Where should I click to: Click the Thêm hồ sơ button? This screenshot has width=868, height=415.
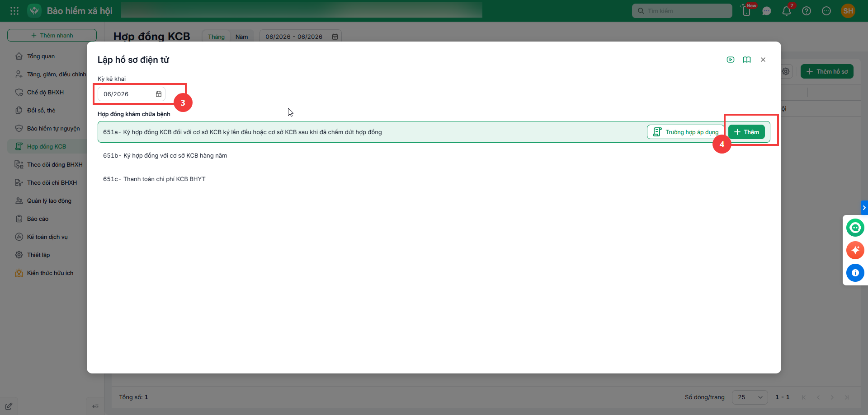click(x=827, y=71)
